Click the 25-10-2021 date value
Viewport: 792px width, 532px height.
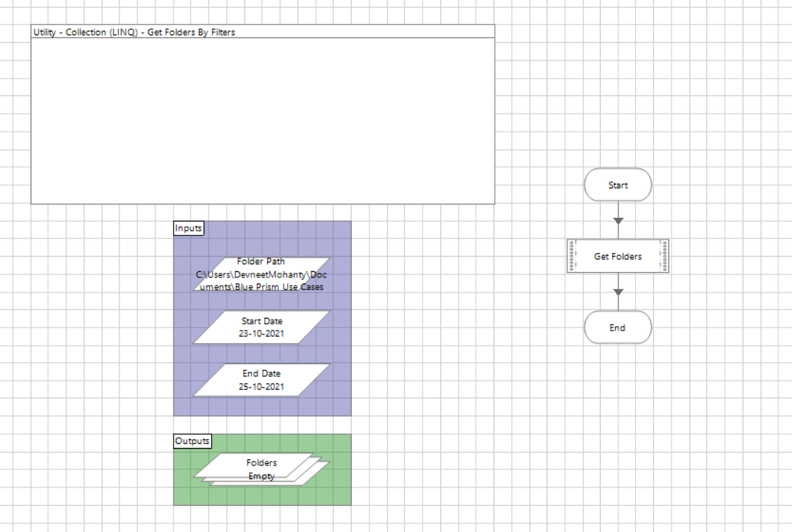(x=261, y=386)
